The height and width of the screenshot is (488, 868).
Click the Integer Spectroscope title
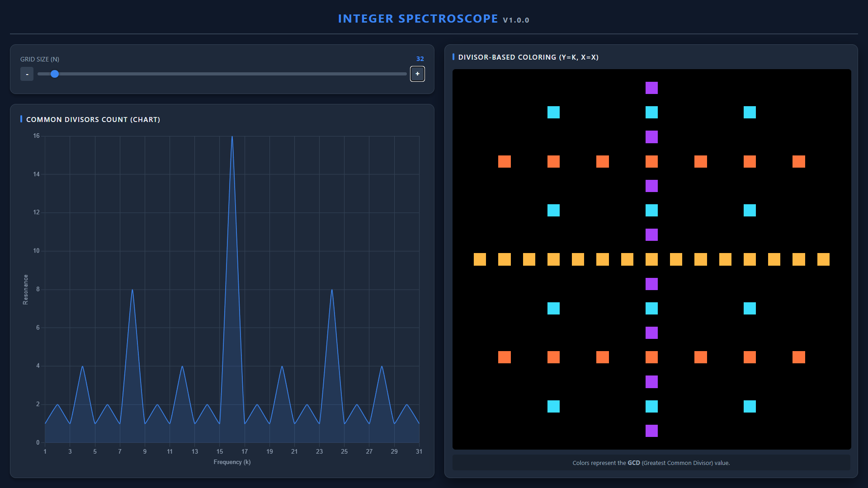pyautogui.click(x=418, y=19)
